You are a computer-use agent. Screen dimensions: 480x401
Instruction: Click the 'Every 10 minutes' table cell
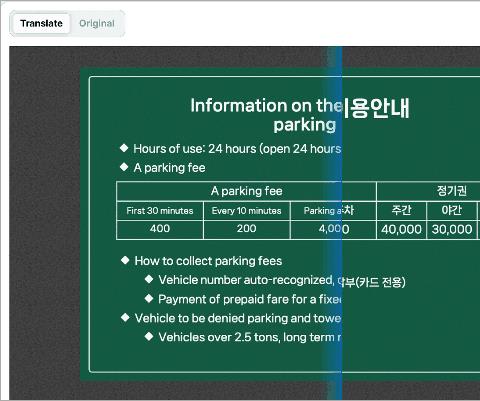click(247, 211)
